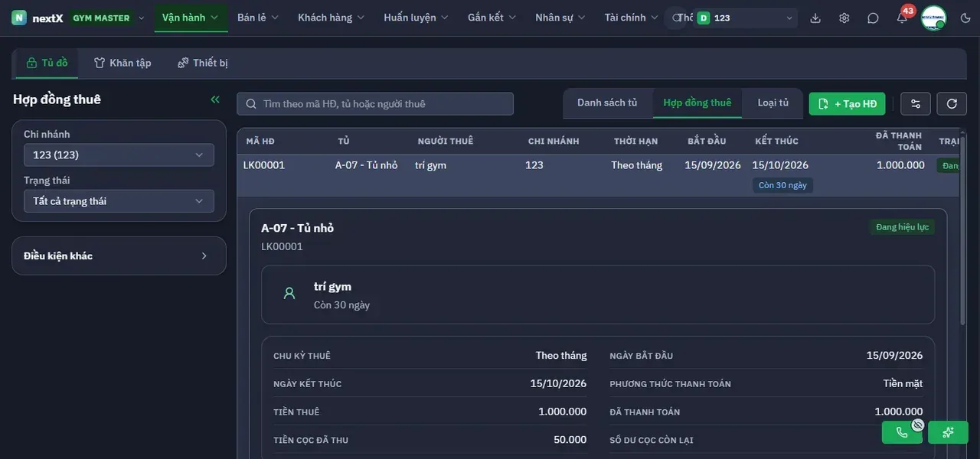Open the Trạng thái status dropdown
The height and width of the screenshot is (459, 980).
coord(119,201)
